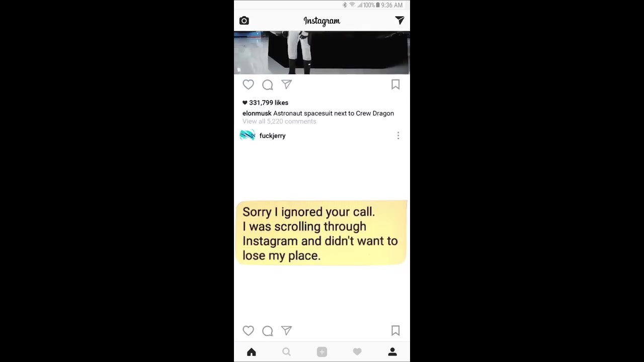Open the camera from the top bar
This screenshot has width=644, height=362.
tap(244, 21)
